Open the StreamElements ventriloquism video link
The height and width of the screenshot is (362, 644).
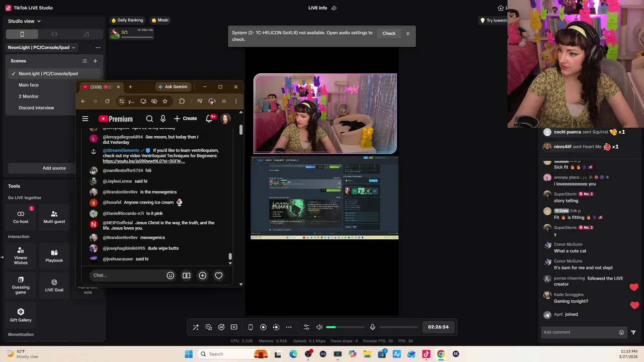point(144,161)
